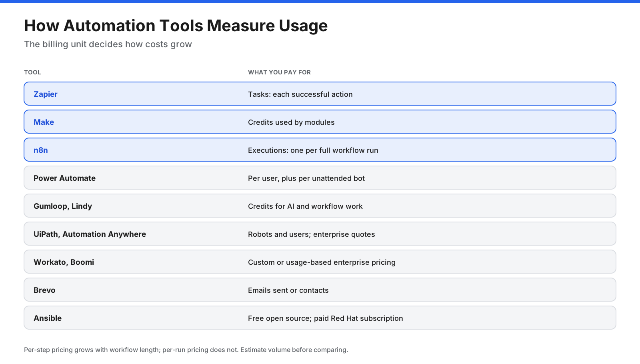
Task: Select the 'Make' tool name
Action: point(44,122)
